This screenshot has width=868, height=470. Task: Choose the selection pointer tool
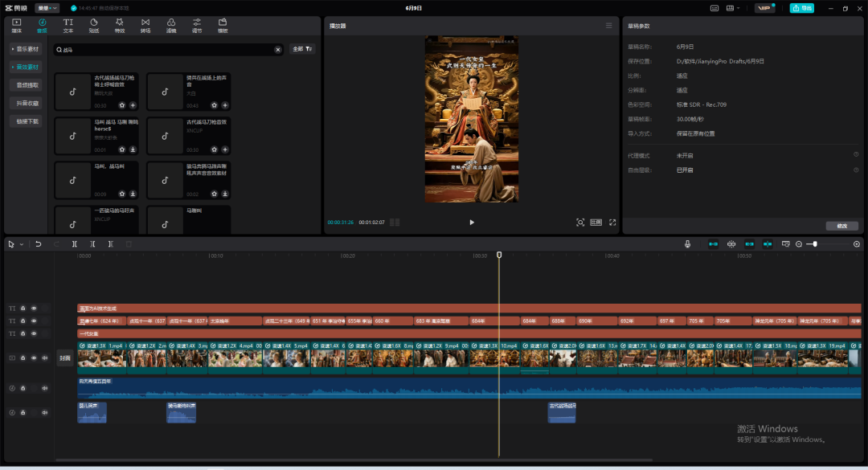11,244
